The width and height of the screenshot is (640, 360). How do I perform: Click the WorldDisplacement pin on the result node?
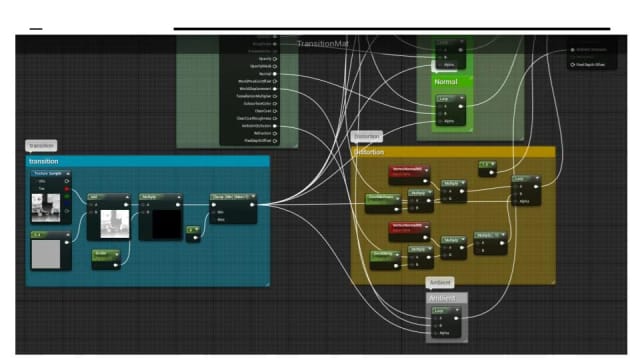point(275,89)
